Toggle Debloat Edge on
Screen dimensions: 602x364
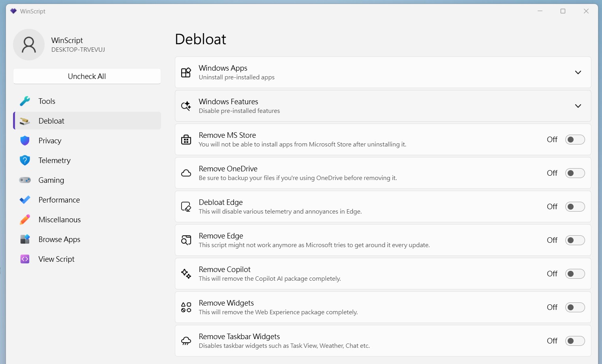575,206
